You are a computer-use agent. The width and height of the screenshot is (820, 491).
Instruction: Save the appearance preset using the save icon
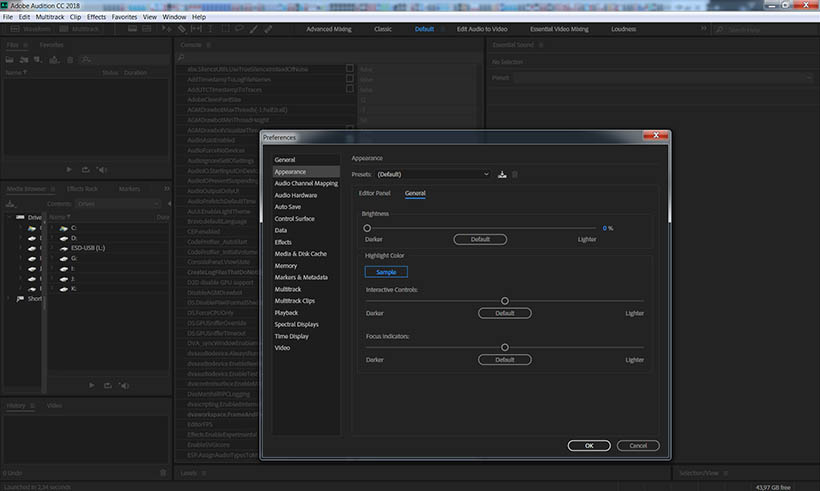point(502,174)
